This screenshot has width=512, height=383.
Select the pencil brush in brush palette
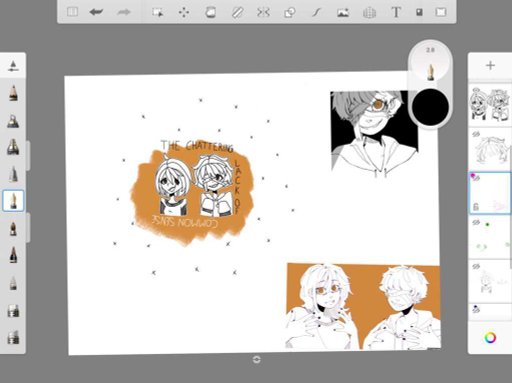[13, 93]
